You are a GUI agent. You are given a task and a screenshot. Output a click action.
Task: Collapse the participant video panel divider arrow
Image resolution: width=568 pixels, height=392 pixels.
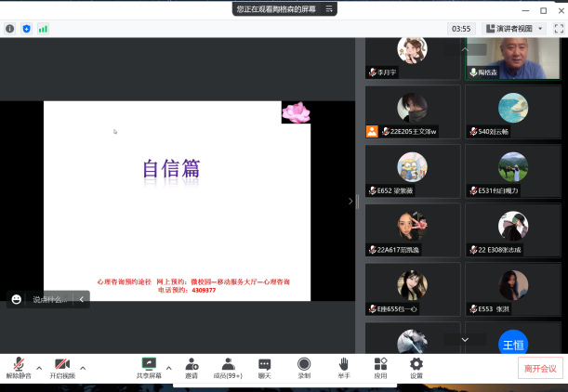(350, 201)
